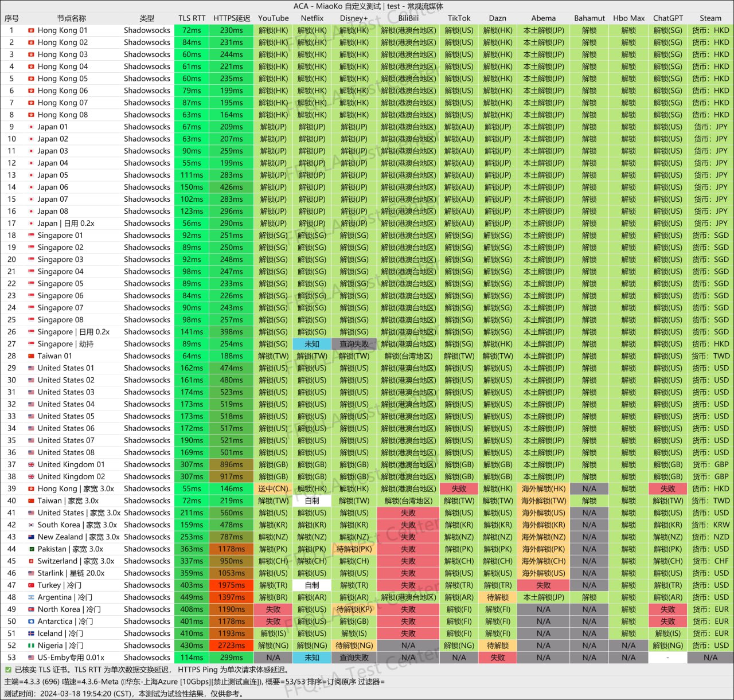Select 查询失败 Disney+ cell in Singapore 劫持 row
Image resolution: width=734 pixels, height=700 pixels.
(x=354, y=344)
